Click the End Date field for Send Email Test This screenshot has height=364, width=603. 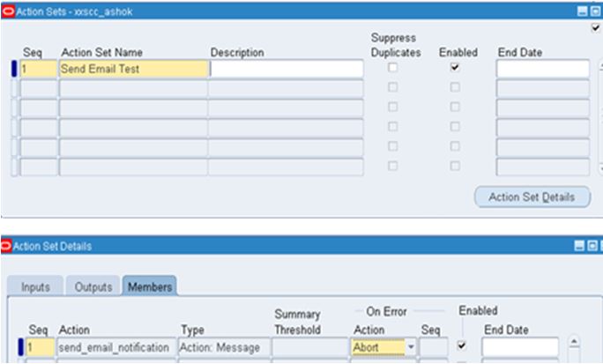coord(543,69)
